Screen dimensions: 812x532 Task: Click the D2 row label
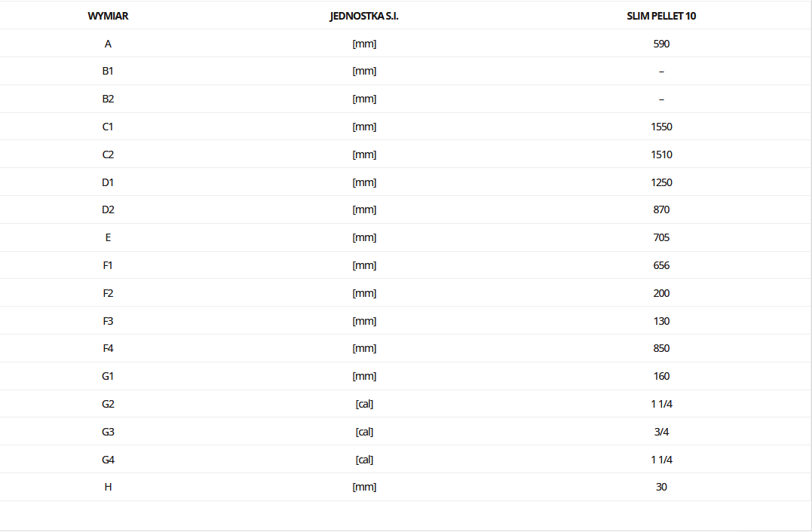coord(108,209)
